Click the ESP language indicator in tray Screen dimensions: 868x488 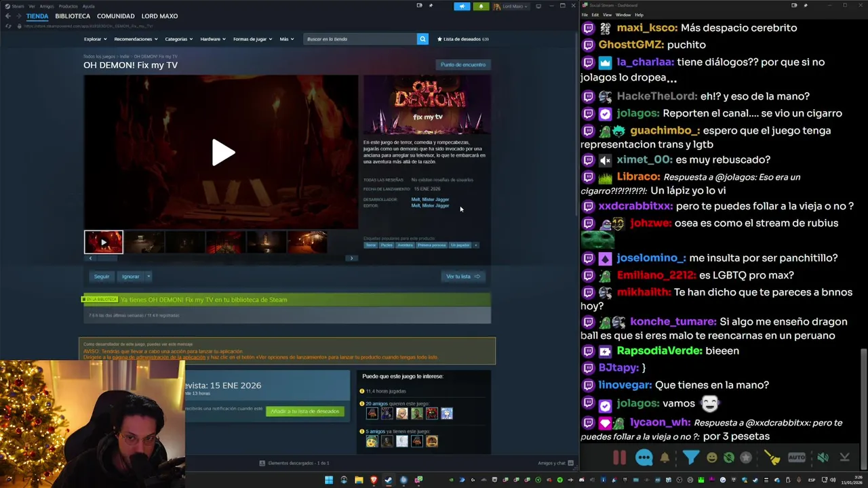812,480
